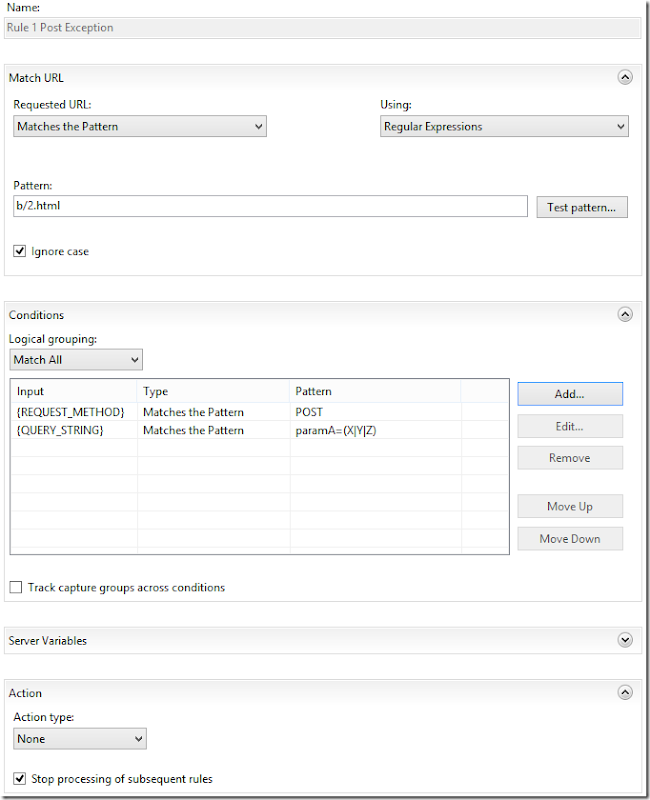Click the Move Up button
Viewport: 650px width, 800px height.
(x=569, y=506)
